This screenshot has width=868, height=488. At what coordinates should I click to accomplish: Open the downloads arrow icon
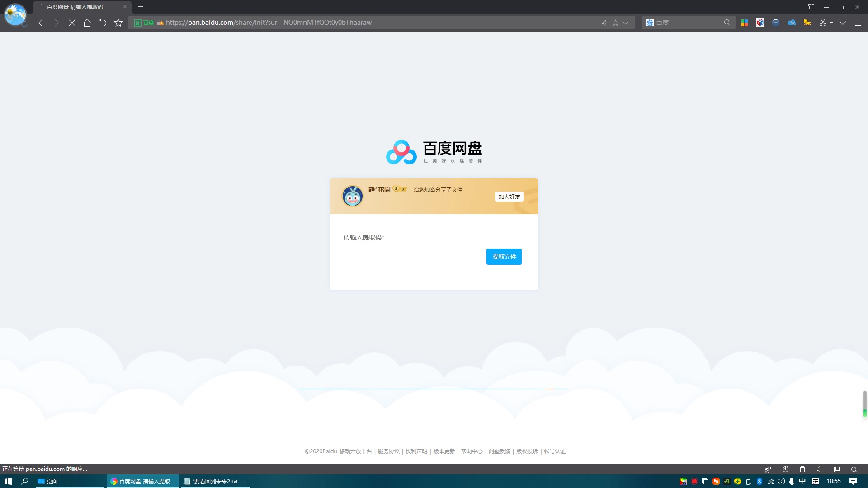(843, 23)
